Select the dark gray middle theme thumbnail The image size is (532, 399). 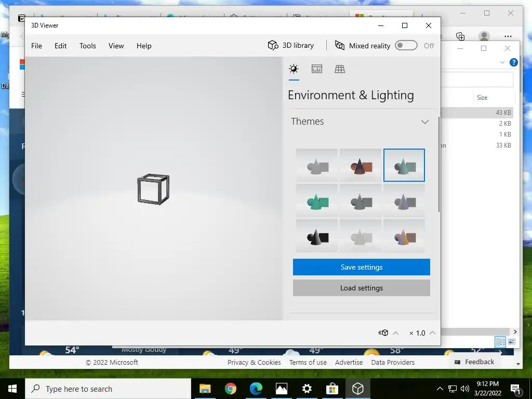[x=361, y=201]
